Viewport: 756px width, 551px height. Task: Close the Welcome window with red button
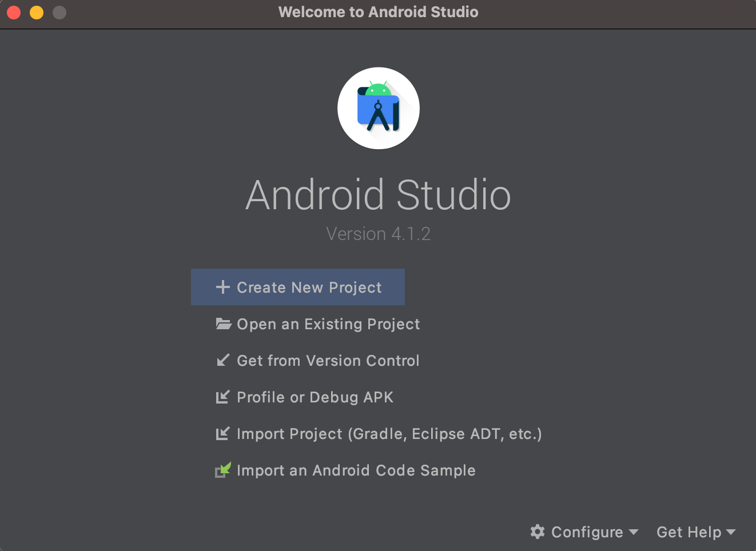(14, 13)
